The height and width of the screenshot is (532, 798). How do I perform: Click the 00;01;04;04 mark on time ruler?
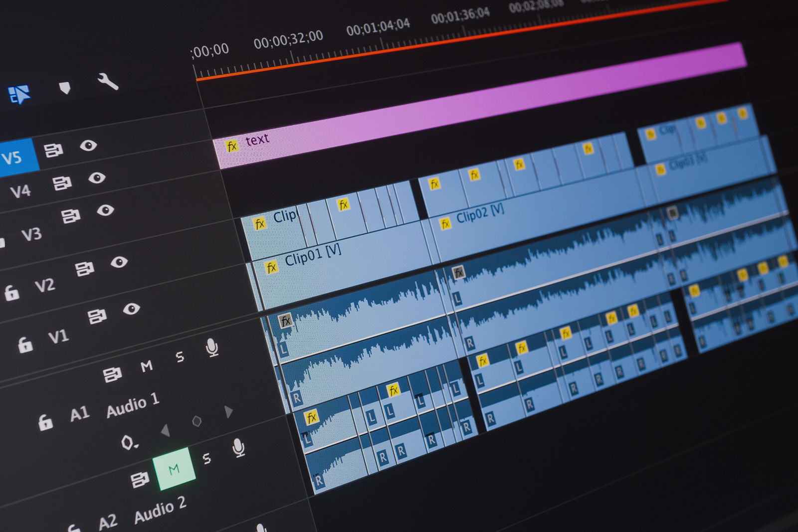pyautogui.click(x=378, y=27)
